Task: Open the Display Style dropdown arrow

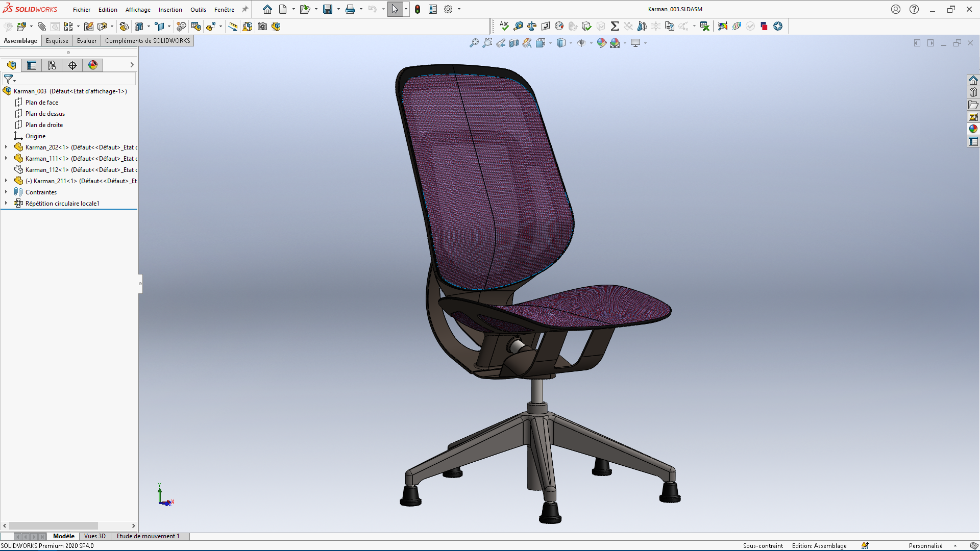Action: point(571,43)
